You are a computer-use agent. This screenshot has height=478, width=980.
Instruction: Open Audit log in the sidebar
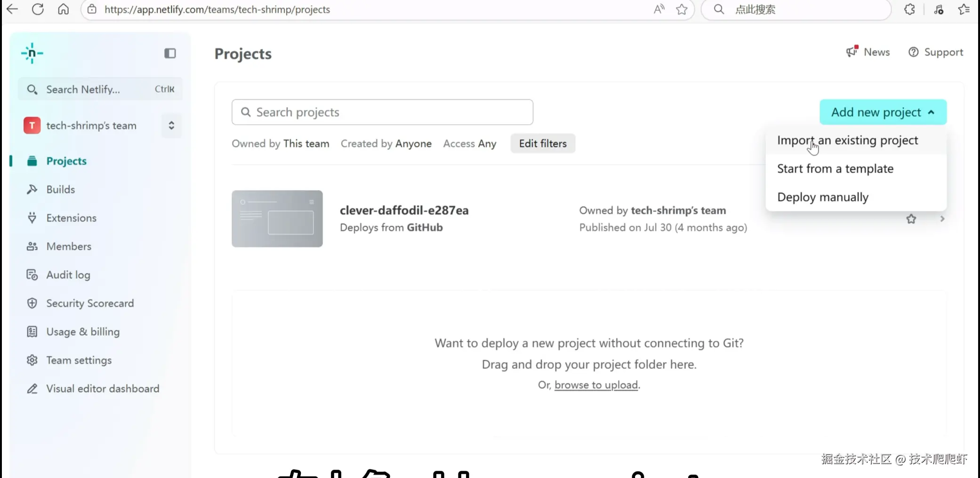pyautogui.click(x=68, y=275)
